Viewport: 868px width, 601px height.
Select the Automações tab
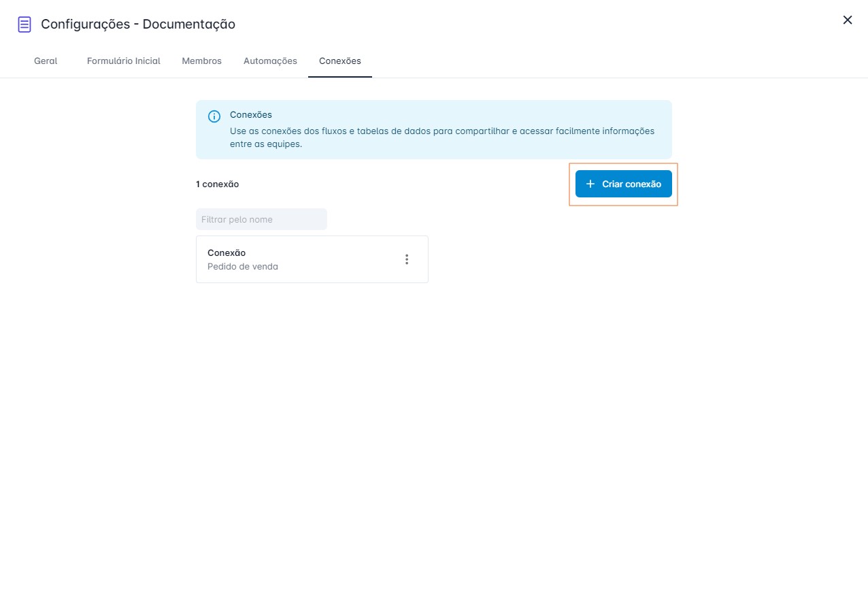[x=271, y=61]
